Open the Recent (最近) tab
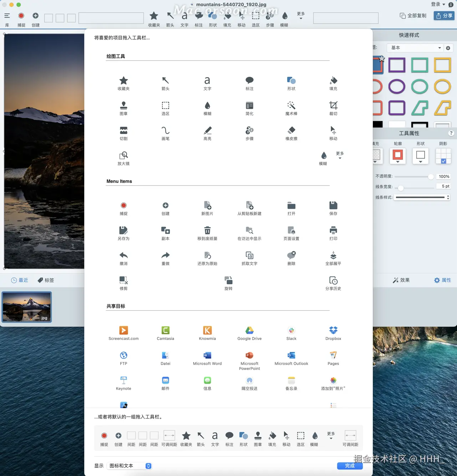Image resolution: width=457 pixels, height=476 pixels. 20,280
